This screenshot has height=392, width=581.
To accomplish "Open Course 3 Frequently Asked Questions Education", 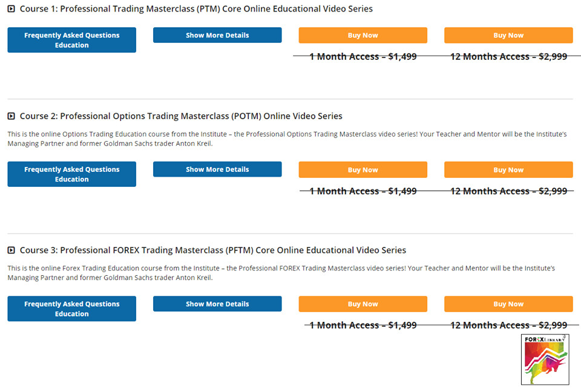I will click(71, 309).
